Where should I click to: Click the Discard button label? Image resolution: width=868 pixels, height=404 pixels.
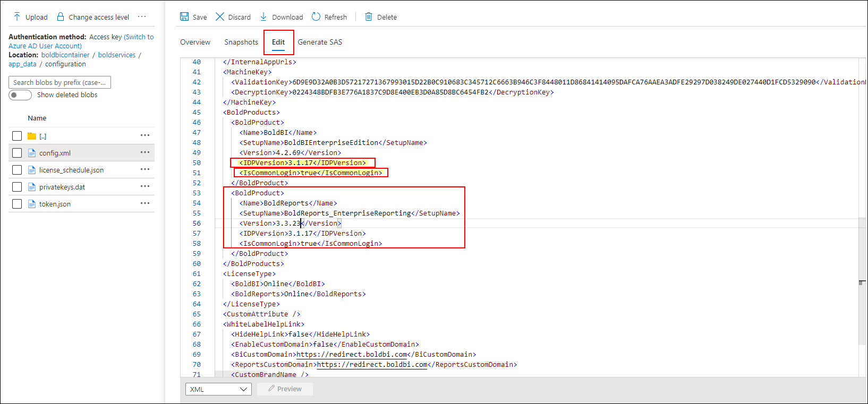point(240,17)
